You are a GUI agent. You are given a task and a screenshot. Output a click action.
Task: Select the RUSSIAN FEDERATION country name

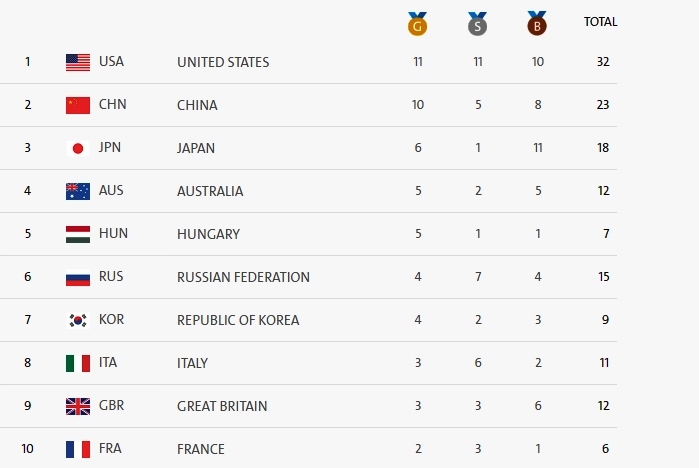243,277
